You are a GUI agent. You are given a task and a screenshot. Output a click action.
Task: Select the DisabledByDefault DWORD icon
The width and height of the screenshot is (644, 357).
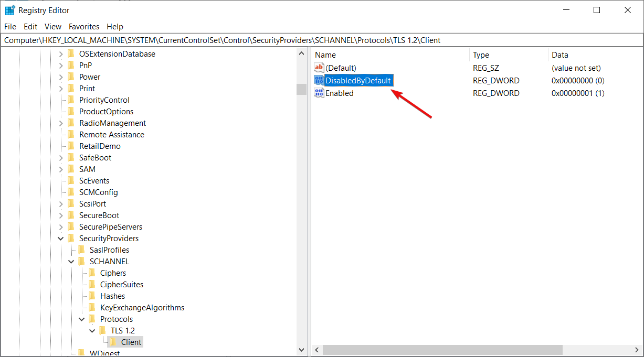[x=319, y=80]
